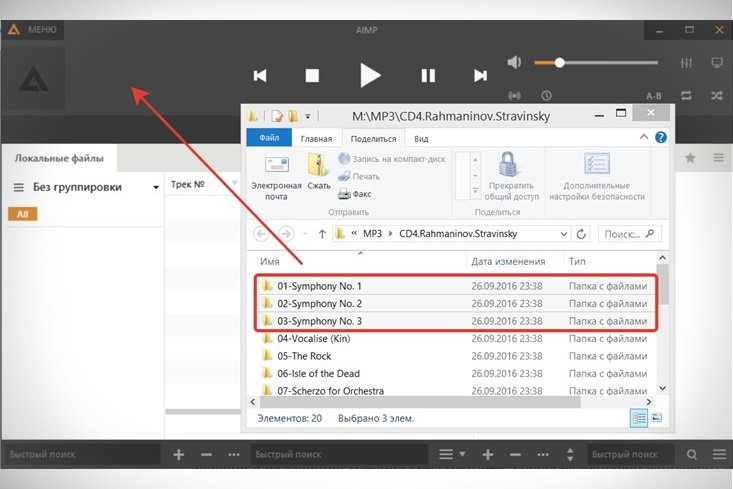Click the magnifier search icon in AIMP
Screen dimensions: 733x489
[692, 454]
